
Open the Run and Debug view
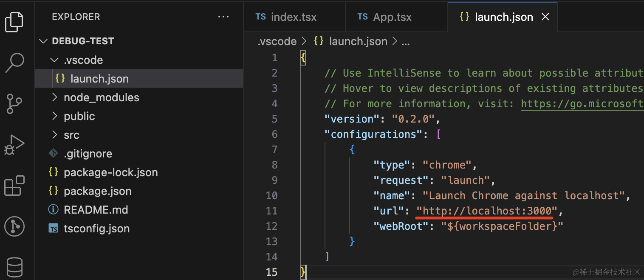click(14, 145)
